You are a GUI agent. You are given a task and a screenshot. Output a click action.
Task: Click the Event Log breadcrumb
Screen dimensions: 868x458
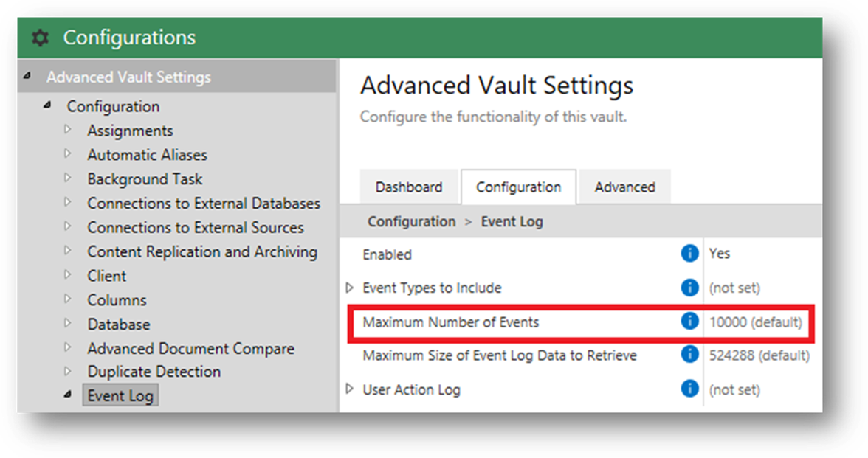point(512,222)
